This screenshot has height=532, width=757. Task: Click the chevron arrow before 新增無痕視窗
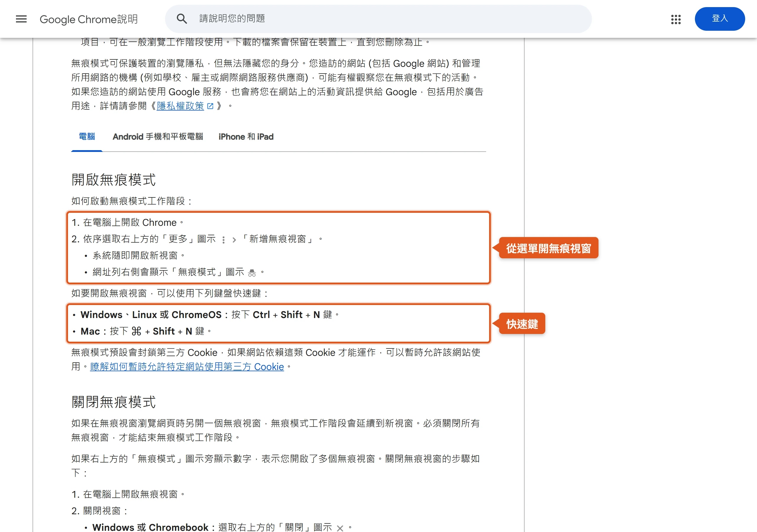pyautogui.click(x=234, y=240)
